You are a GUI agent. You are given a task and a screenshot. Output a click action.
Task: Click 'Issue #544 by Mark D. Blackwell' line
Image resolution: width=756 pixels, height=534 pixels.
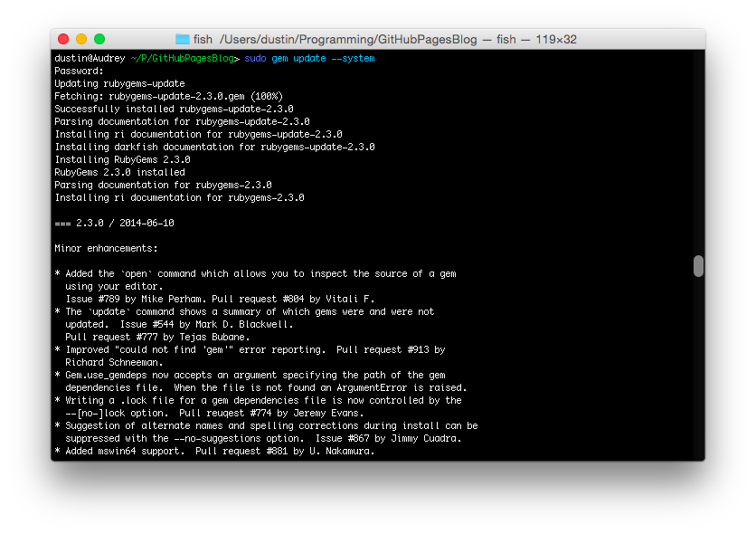[179, 324]
